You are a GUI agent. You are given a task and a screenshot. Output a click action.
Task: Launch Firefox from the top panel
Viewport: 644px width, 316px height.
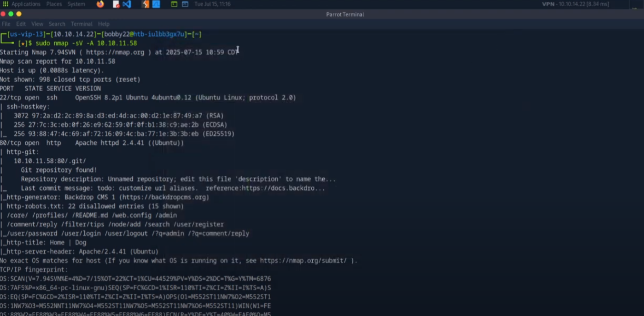(x=101, y=4)
